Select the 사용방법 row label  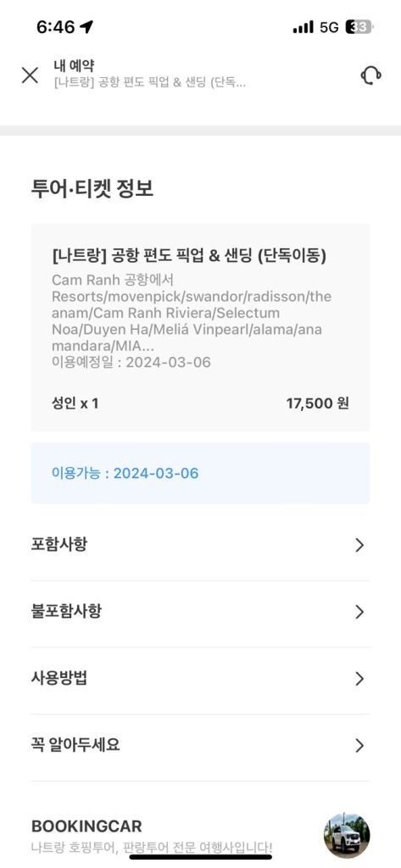(x=59, y=678)
